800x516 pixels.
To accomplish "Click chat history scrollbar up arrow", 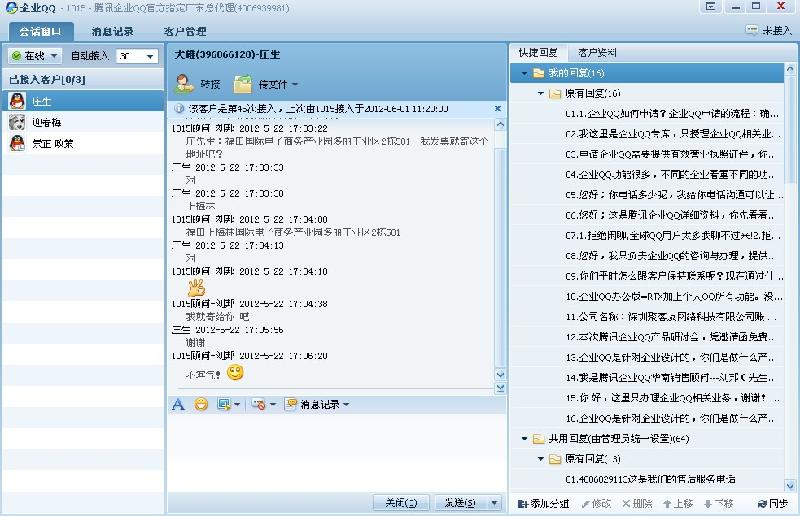I will 501,125.
